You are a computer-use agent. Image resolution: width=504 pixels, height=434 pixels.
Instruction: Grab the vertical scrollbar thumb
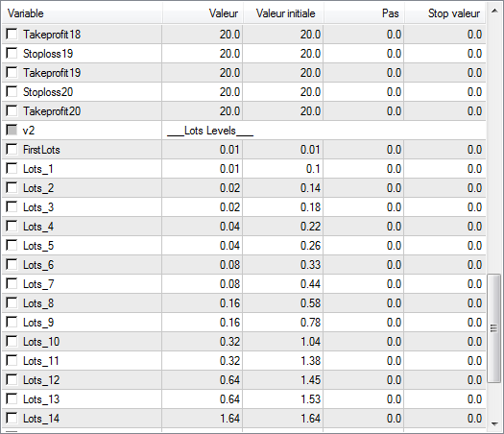point(494,328)
